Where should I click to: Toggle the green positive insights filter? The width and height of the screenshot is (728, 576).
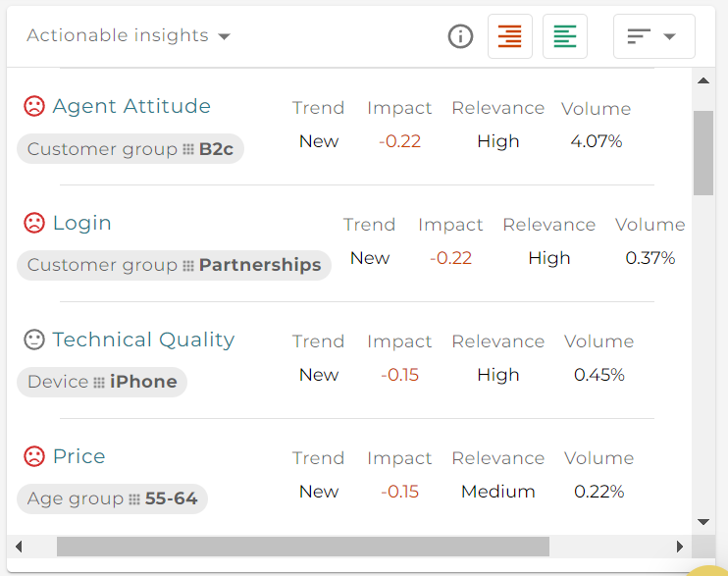pyautogui.click(x=565, y=36)
